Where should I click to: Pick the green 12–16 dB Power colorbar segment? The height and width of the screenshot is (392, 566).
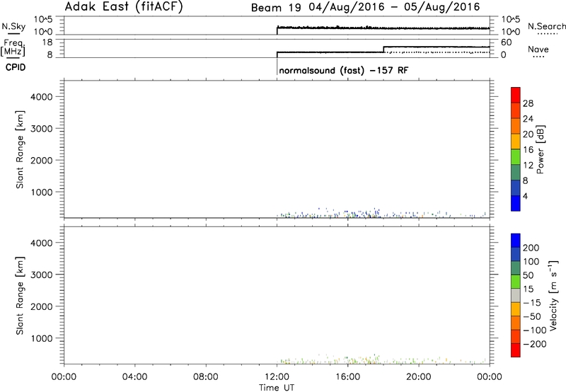point(516,156)
